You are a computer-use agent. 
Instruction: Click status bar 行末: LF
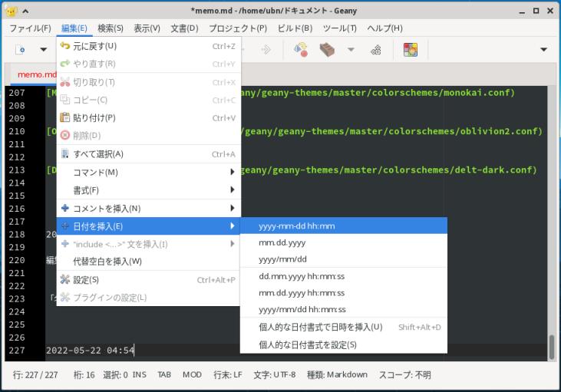(228, 375)
